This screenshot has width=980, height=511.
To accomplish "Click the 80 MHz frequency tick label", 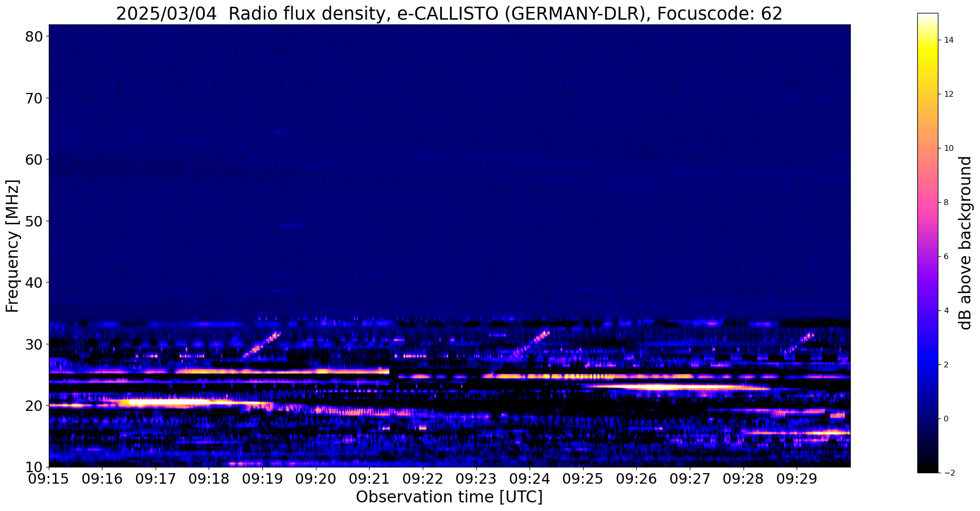I will tap(34, 36).
